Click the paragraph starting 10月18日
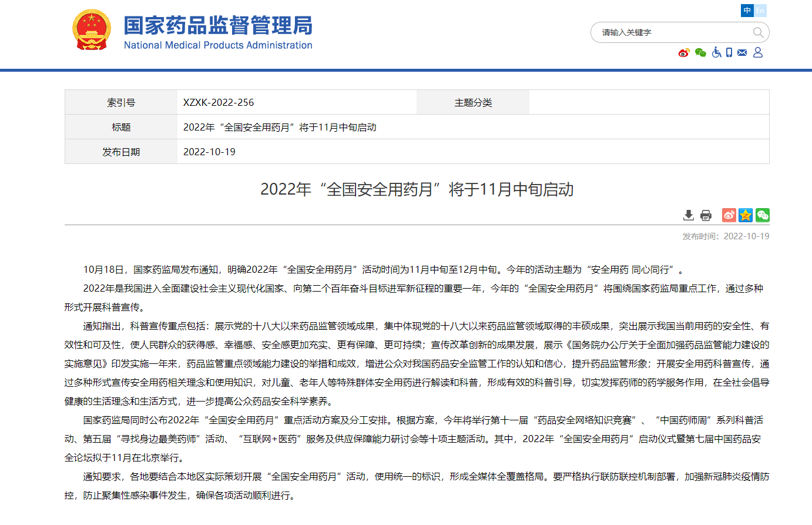Viewport: 812px width, 525px height. 385,270
